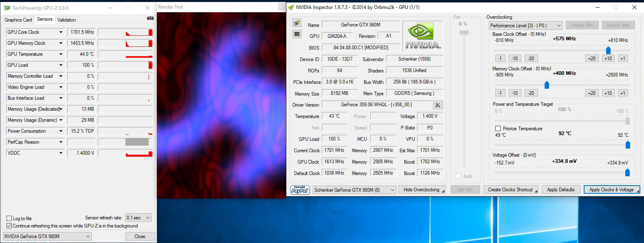Click the driver settings wrench icon in NVIDIA Inspector

[x=438, y=105]
